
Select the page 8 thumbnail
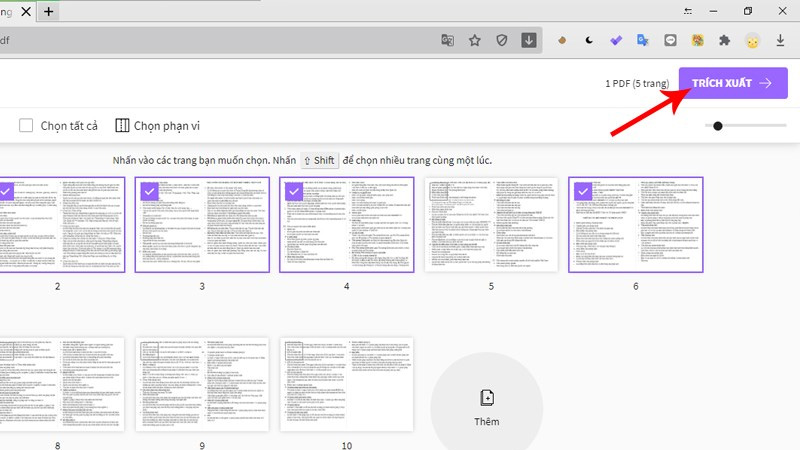click(x=62, y=384)
